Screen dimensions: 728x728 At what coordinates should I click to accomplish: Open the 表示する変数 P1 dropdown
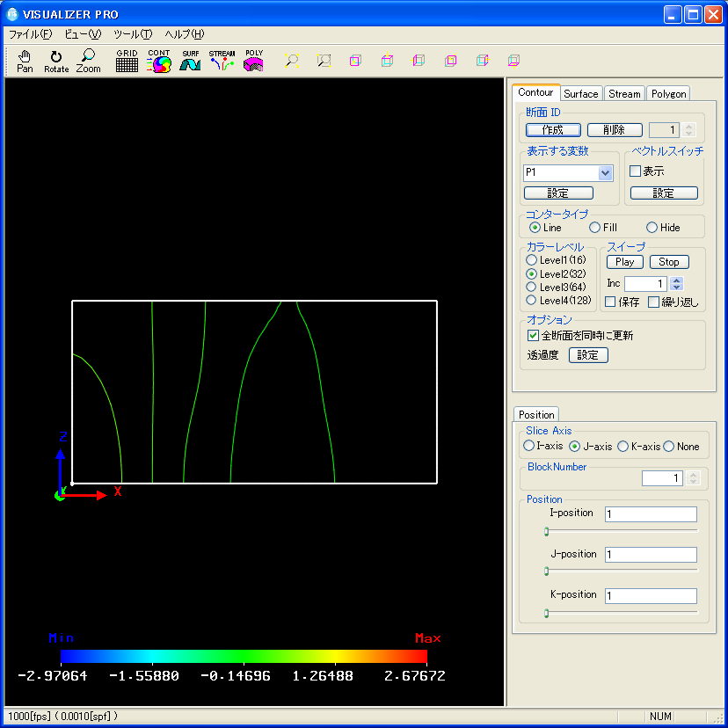point(605,173)
